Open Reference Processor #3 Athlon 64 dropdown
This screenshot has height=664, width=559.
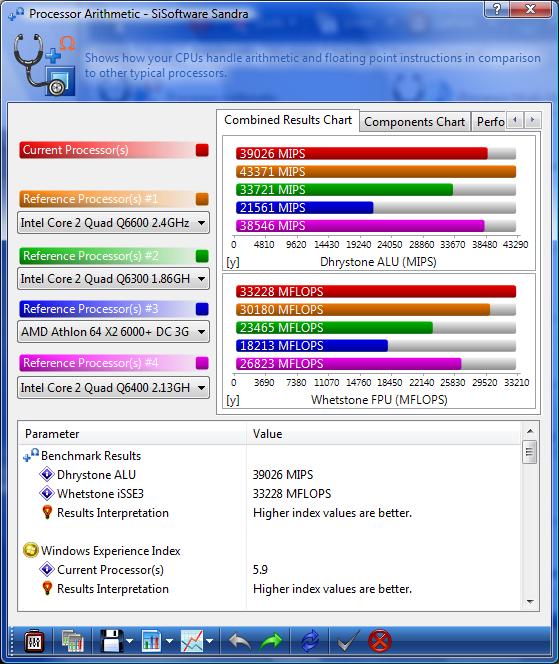tap(113, 332)
